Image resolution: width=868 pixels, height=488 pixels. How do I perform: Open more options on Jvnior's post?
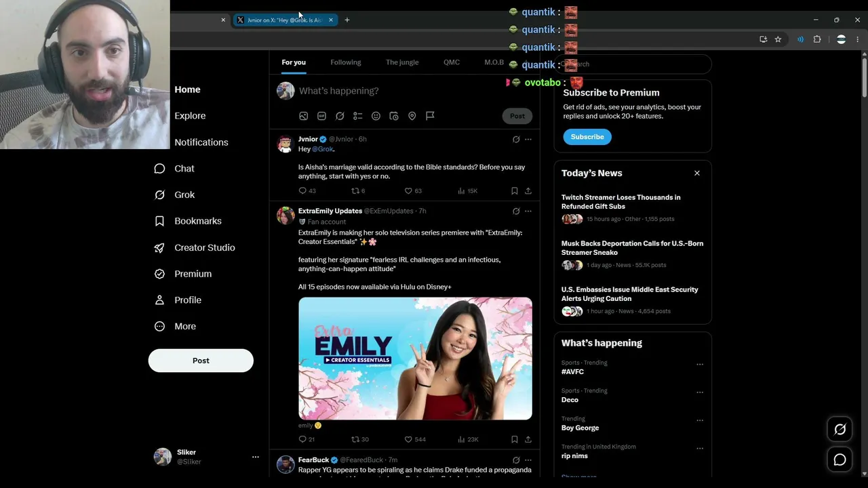(x=528, y=139)
